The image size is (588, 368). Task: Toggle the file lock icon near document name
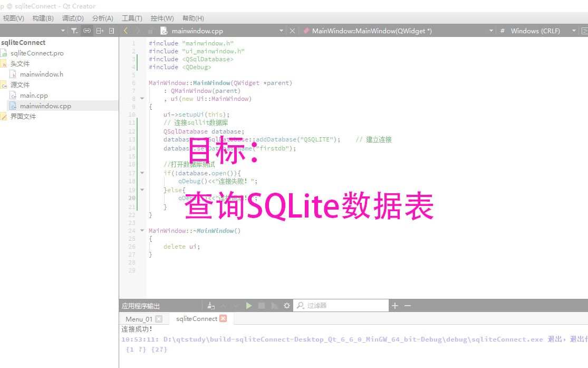pyautogui.click(x=151, y=31)
